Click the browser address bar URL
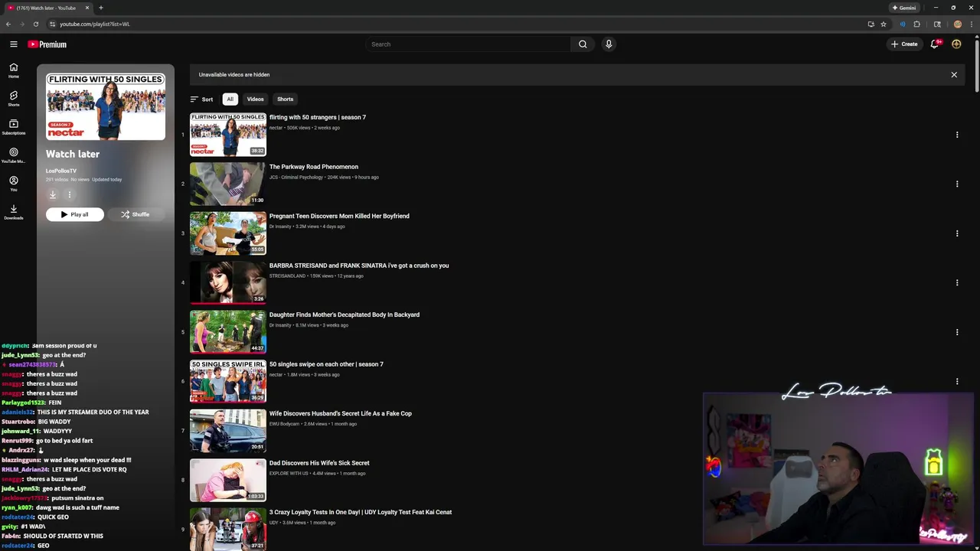Screen dimensions: 980x551 click(x=95, y=24)
